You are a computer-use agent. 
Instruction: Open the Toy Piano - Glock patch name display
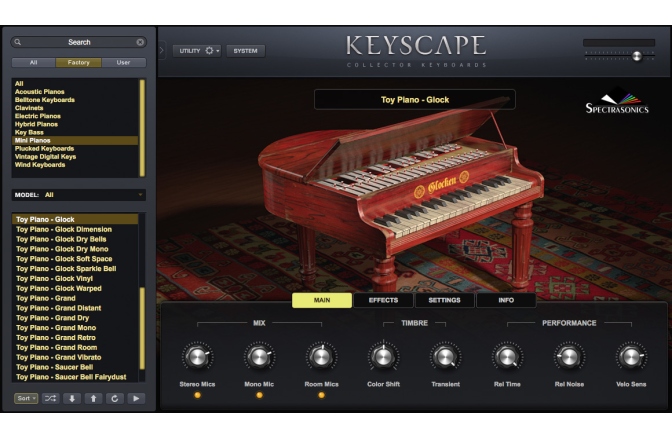pyautogui.click(x=415, y=100)
